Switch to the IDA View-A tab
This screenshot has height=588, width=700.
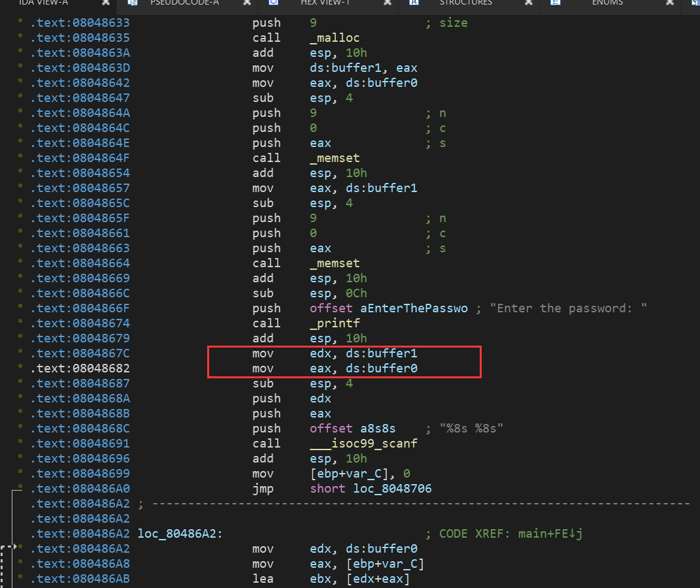[x=43, y=2]
